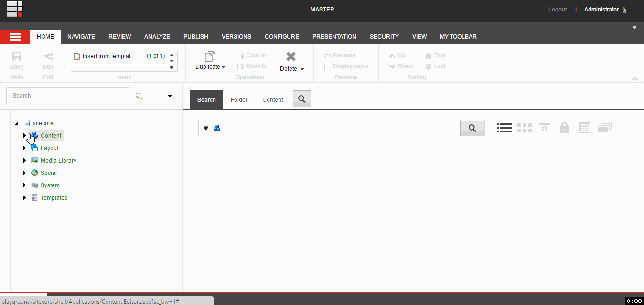The height and width of the screenshot is (305, 644).
Task: Switch to the Folder tab
Action: click(239, 100)
